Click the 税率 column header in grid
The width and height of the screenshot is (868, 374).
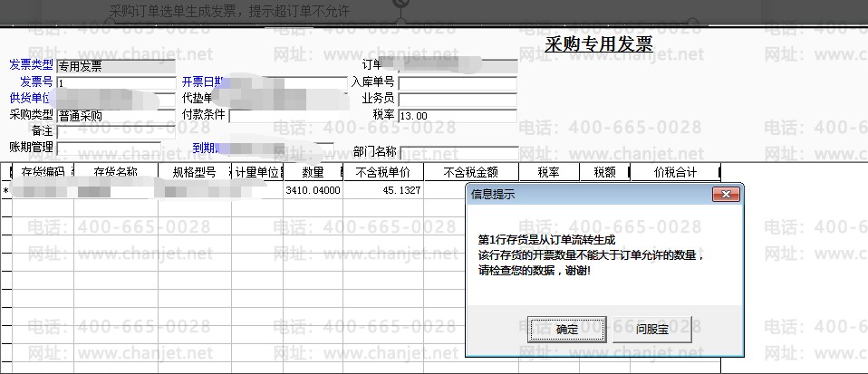click(548, 172)
